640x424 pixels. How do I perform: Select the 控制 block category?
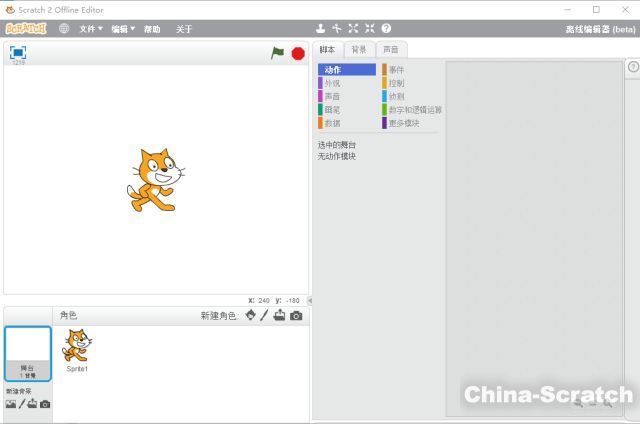pos(396,83)
